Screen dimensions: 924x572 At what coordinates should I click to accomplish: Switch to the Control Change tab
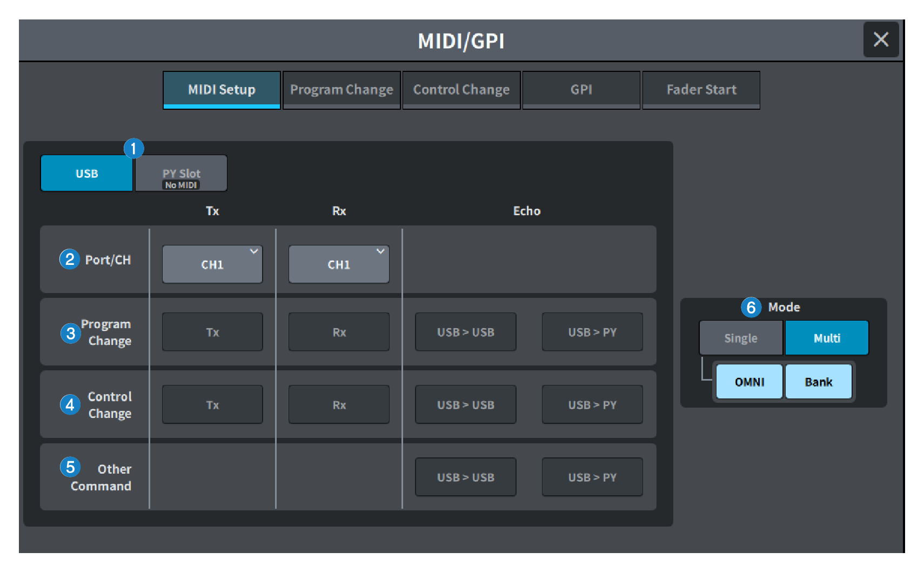(x=461, y=90)
